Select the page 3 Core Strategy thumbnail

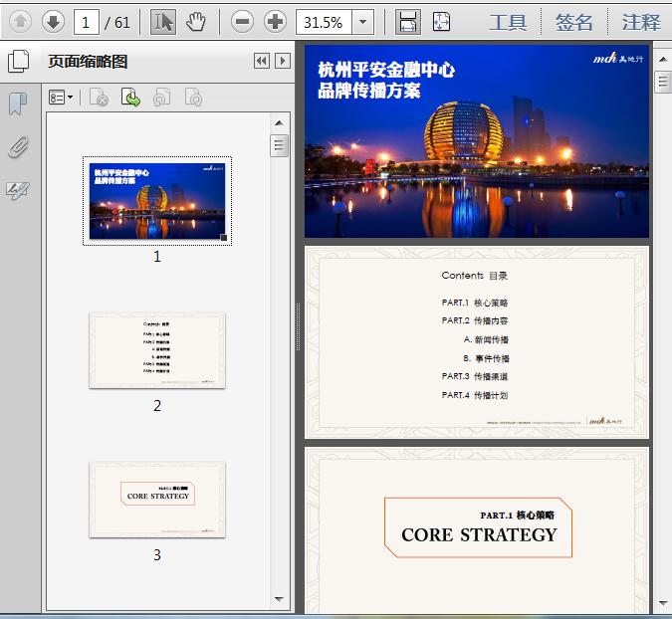coord(157,500)
